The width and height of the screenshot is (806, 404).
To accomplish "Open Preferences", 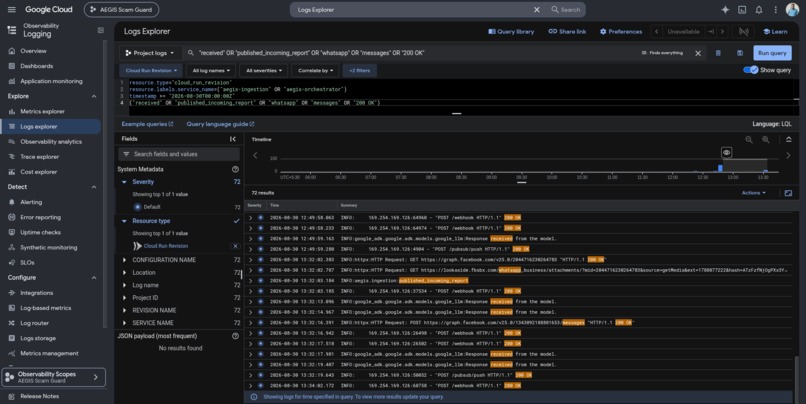I will (620, 31).
